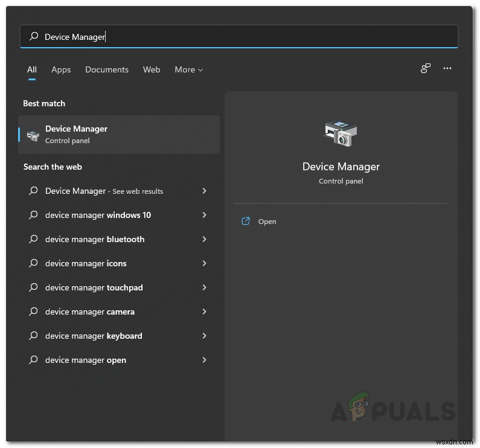Click magnifier icon beside 'device manager keyboard'

point(33,336)
